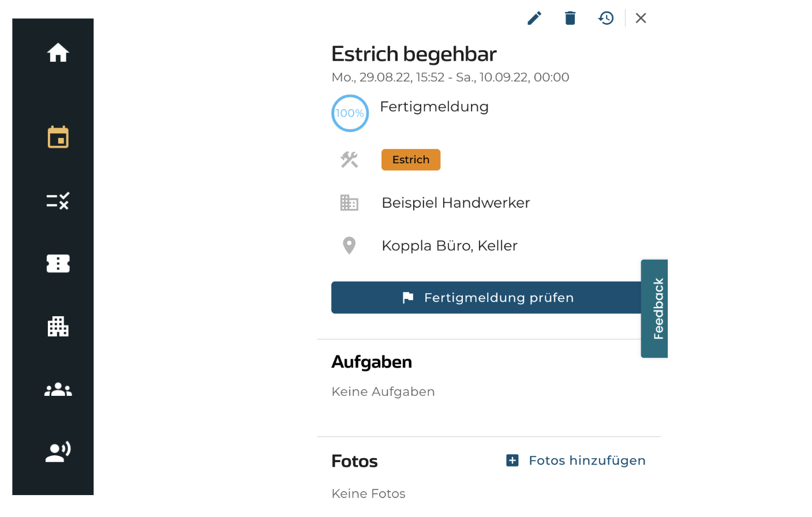This screenshot has width=812, height=517.
Task: Click the orange Estrich tag
Action: [411, 160]
